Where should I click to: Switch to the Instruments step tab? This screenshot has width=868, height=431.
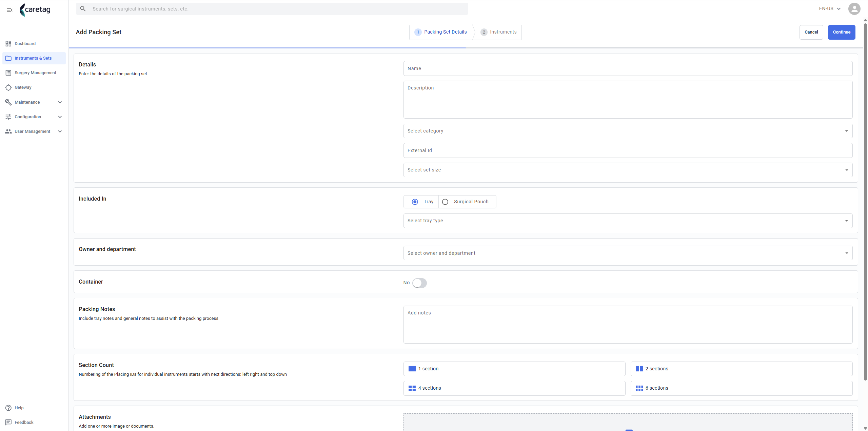click(x=499, y=32)
